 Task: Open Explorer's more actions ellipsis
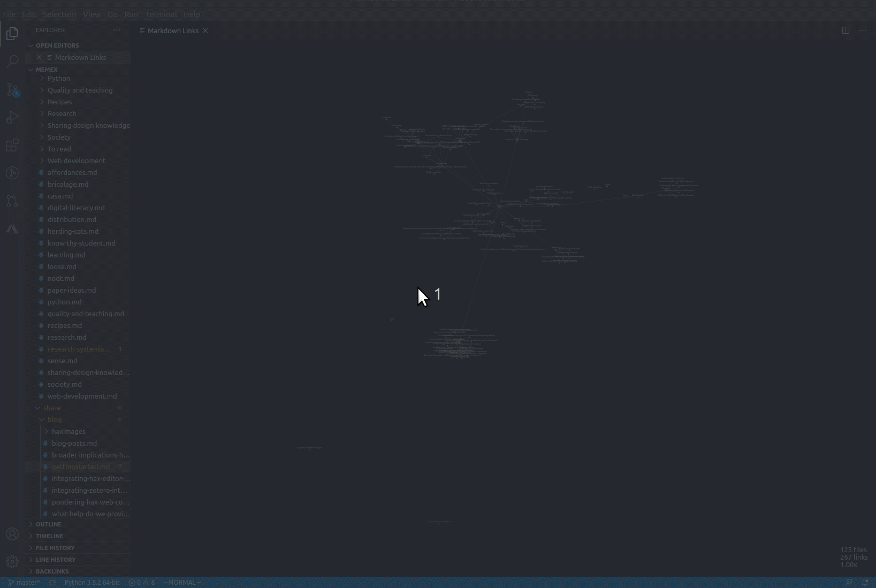point(117,30)
